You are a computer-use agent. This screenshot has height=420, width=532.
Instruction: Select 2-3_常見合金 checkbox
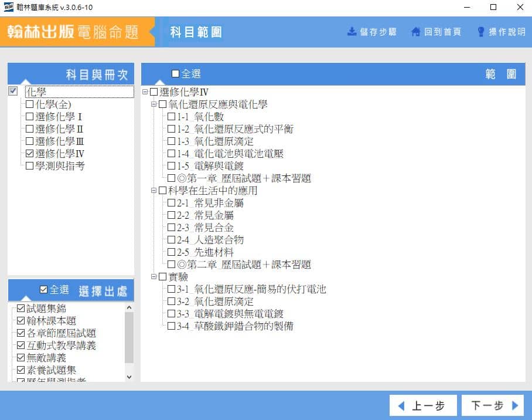pyautogui.click(x=171, y=228)
